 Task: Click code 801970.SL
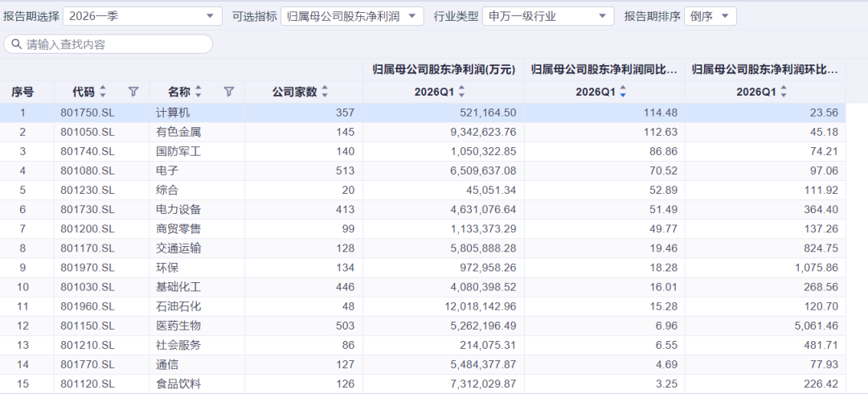pyautogui.click(x=88, y=269)
